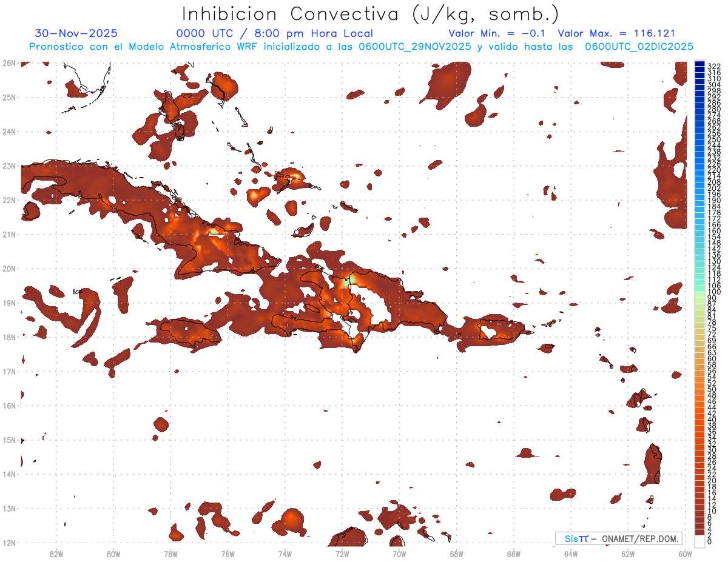The width and height of the screenshot is (728, 562).
Task: Click the 'Valor Max. = 116.121' text
Action: coord(616,33)
